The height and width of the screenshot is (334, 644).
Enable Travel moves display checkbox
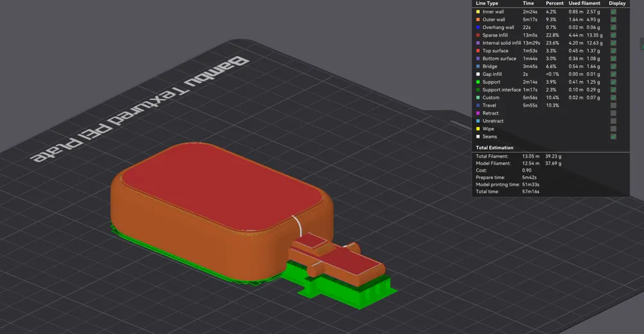[613, 106]
